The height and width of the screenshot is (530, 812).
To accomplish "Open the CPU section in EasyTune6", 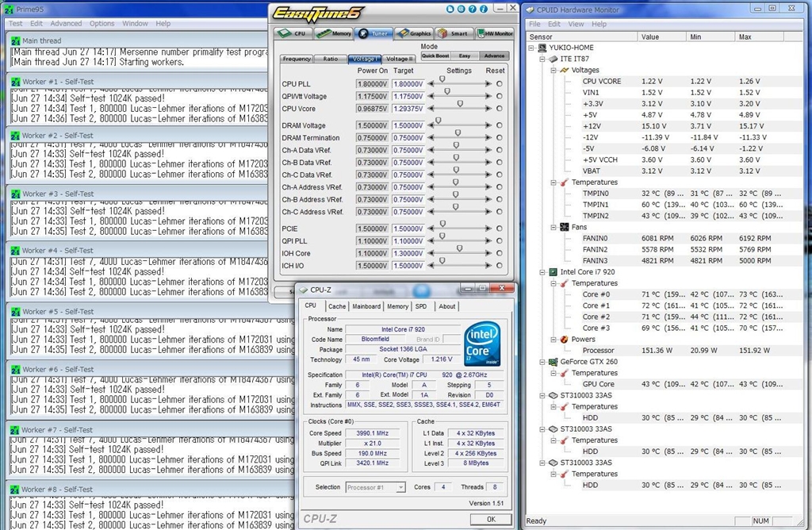I will 292,34.
